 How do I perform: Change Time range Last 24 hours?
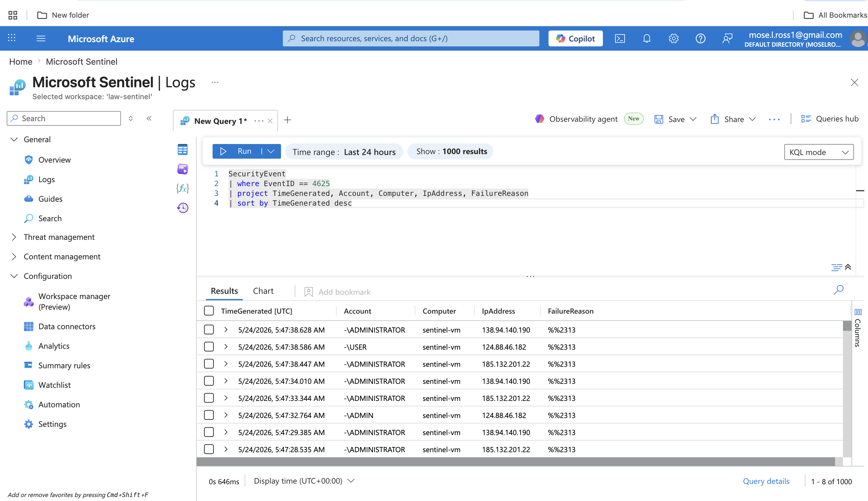click(344, 152)
